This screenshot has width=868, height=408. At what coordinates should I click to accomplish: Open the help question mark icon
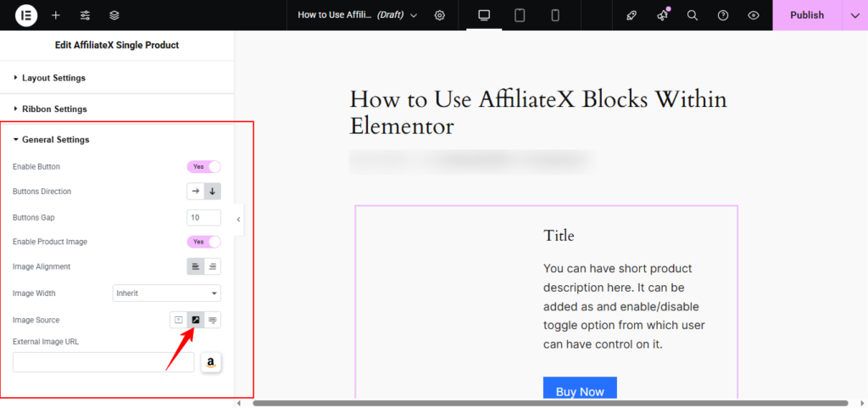723,15
